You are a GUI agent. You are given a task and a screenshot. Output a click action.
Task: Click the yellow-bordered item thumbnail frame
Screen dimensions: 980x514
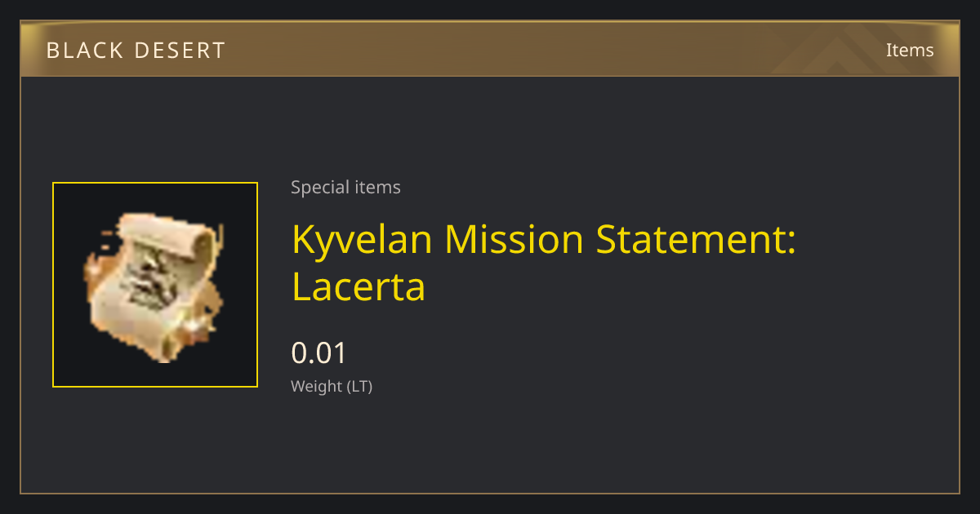(155, 285)
